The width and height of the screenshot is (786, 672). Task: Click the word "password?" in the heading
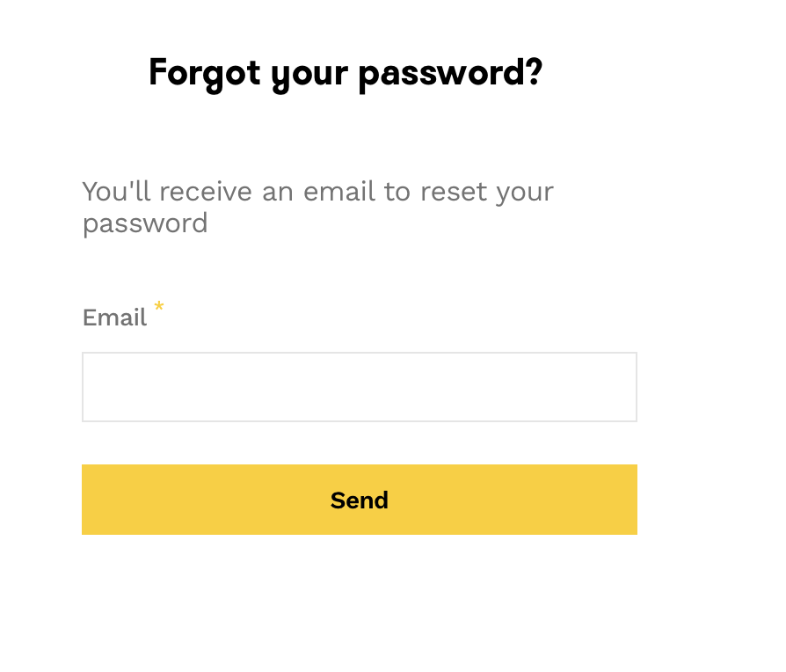point(450,73)
